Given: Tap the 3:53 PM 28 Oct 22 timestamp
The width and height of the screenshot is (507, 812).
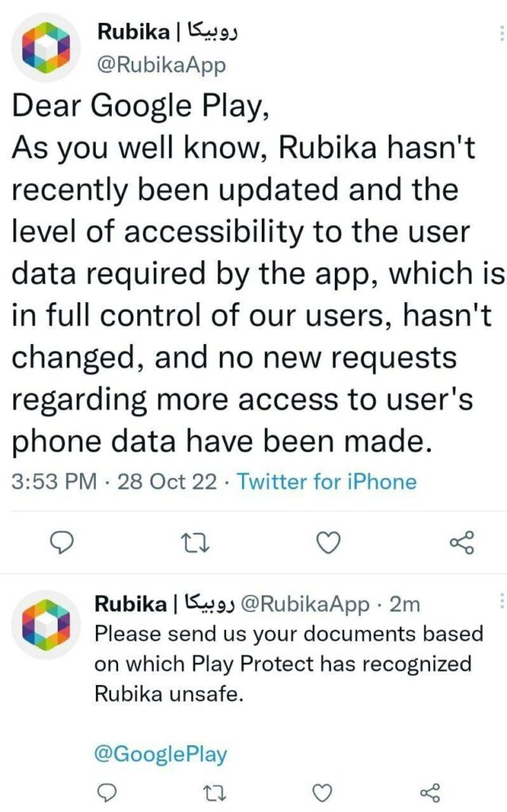Looking at the screenshot, I should pyautogui.click(x=114, y=481).
